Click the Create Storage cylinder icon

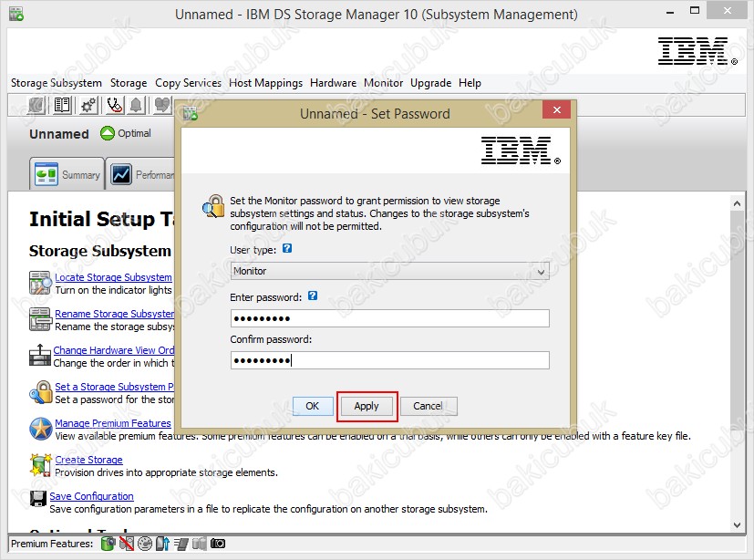(40, 465)
